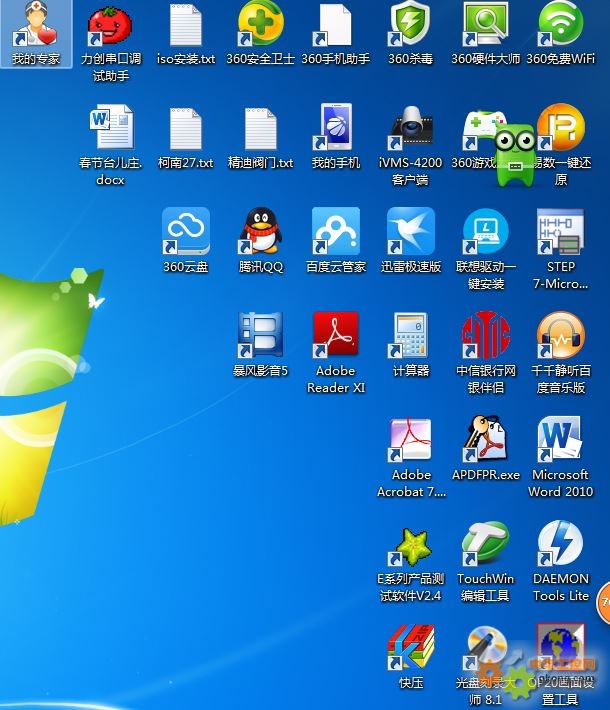Launch E系列产品测试软件V2.4

pyautogui.click(x=410, y=548)
